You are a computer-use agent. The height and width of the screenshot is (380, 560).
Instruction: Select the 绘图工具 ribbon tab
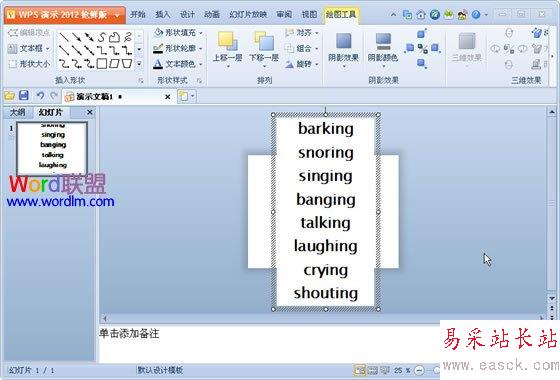tap(341, 15)
